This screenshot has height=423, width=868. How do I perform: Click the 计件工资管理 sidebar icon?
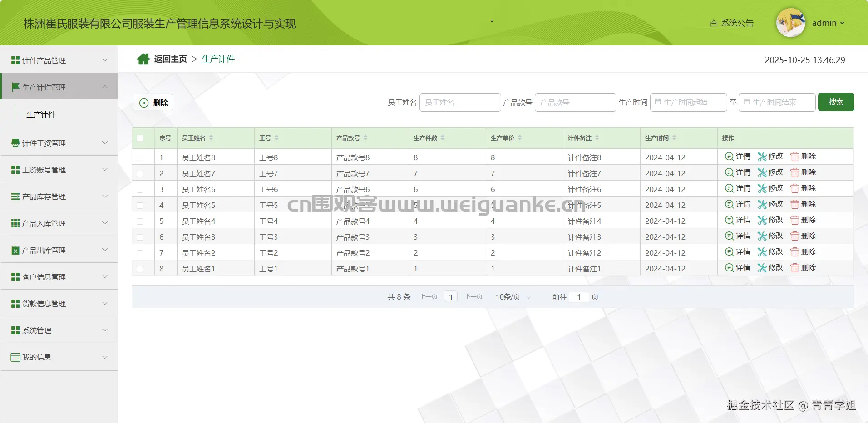(x=15, y=143)
